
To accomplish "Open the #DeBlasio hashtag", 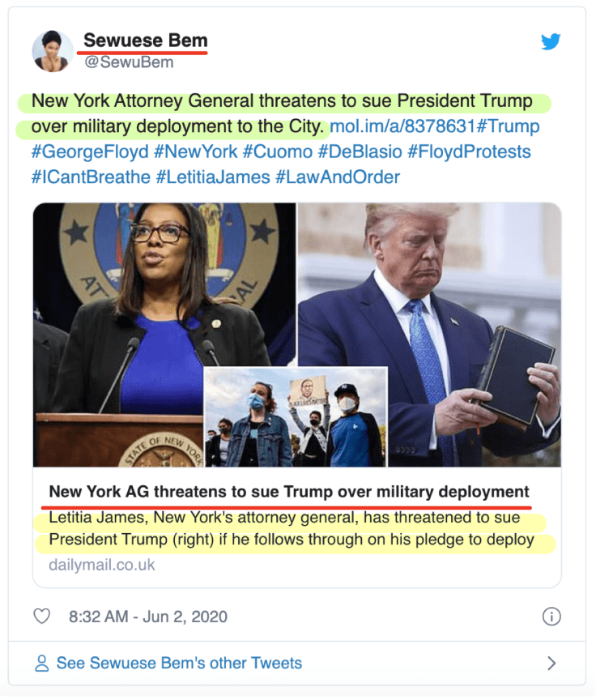I will point(360,152).
